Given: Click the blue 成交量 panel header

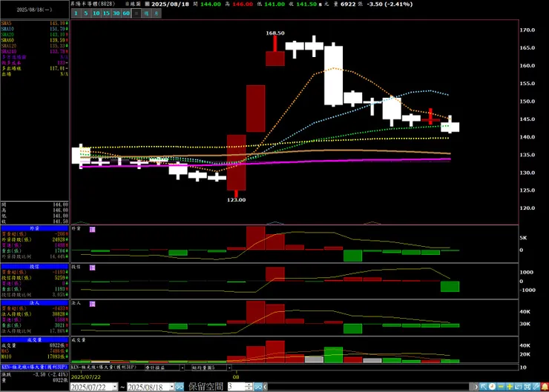Looking at the screenshot, I should tap(35, 339).
